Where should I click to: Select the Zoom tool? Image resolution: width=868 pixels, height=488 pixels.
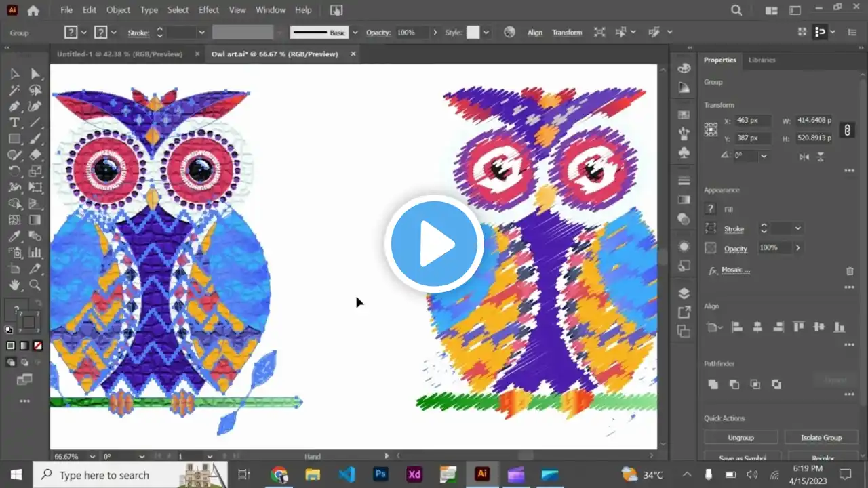pos(35,285)
